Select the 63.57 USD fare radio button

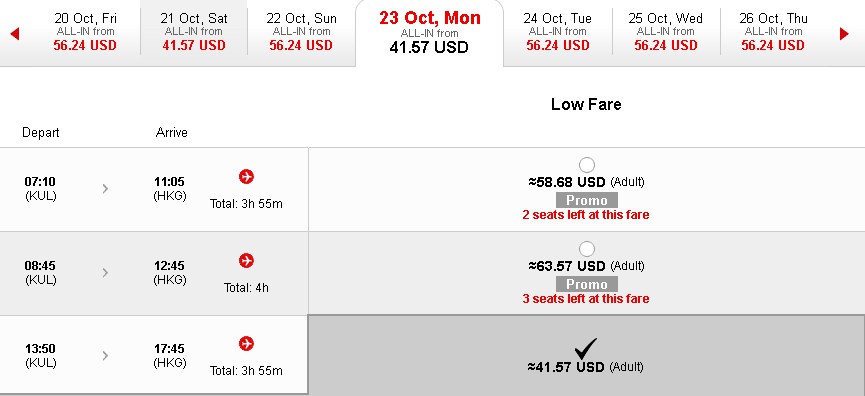pos(586,249)
